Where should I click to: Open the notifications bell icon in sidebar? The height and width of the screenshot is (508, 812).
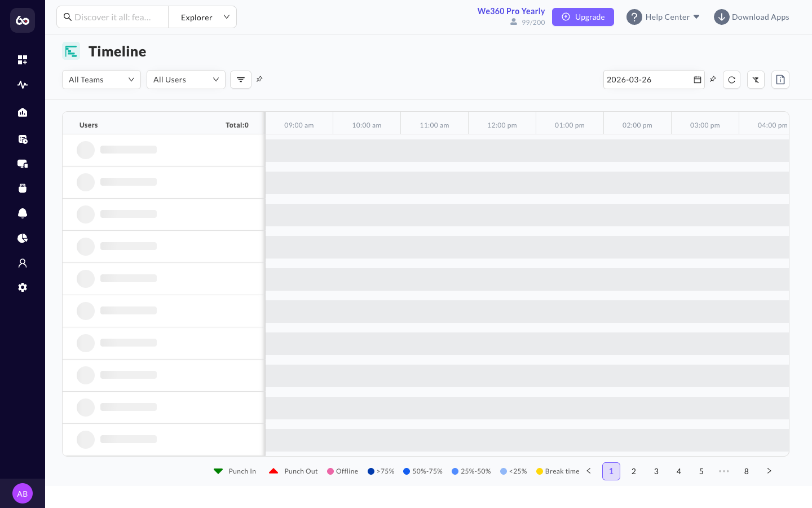pos(23,213)
